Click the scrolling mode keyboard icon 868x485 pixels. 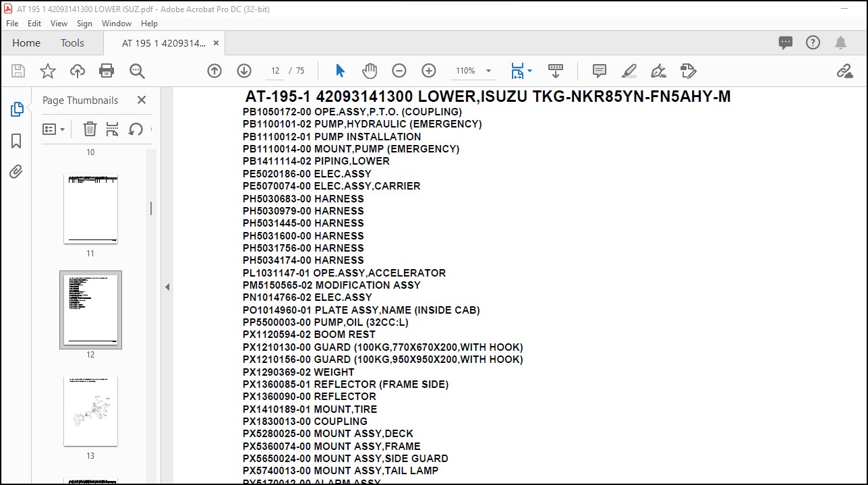click(x=556, y=71)
